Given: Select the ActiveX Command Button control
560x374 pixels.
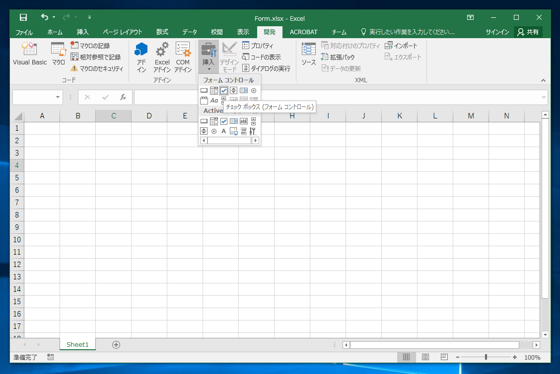Looking at the screenshot, I should 204,121.
